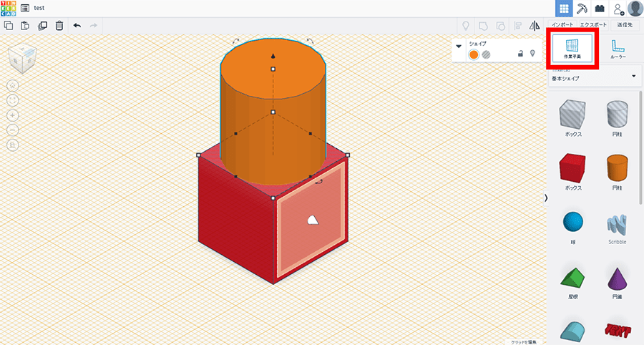Viewport: 644px width, 345px height.
Task: Duplicate and repeat the selection
Action: [42, 26]
